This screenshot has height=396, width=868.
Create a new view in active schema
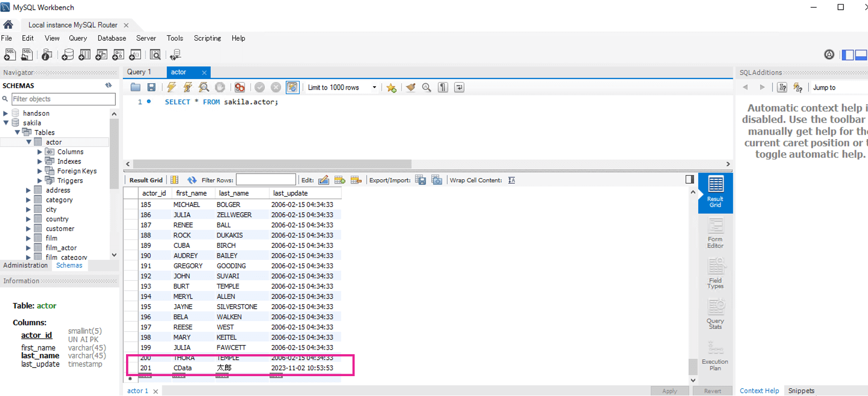pyautogui.click(x=102, y=55)
